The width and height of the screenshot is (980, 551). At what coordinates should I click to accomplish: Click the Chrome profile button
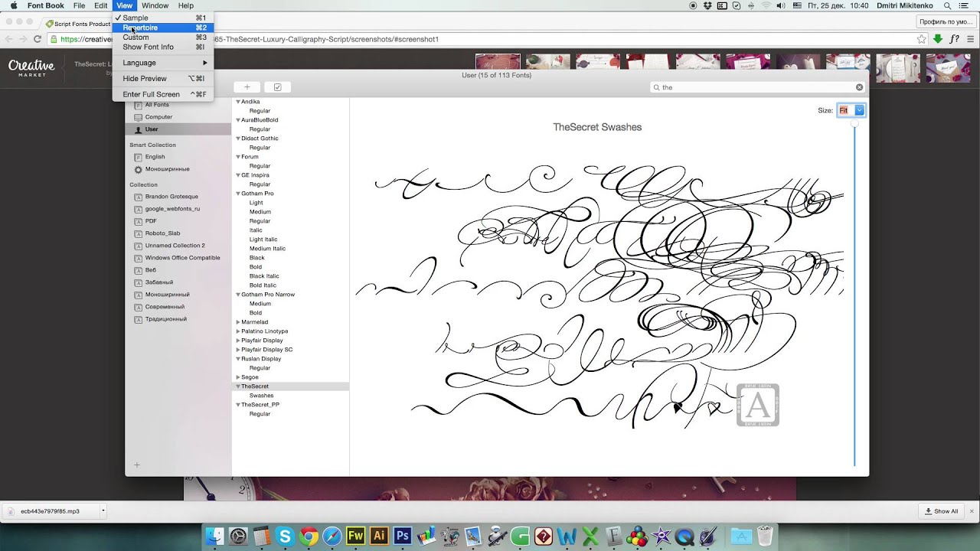(946, 22)
